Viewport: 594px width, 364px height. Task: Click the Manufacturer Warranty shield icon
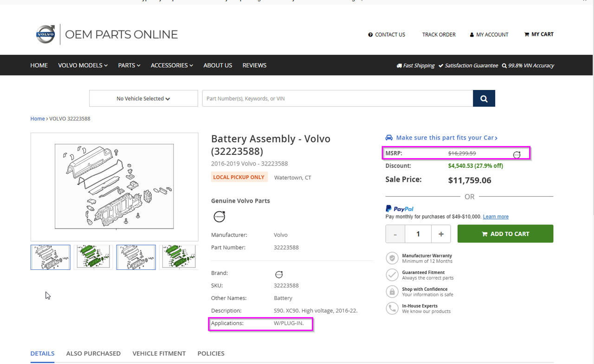point(393,258)
